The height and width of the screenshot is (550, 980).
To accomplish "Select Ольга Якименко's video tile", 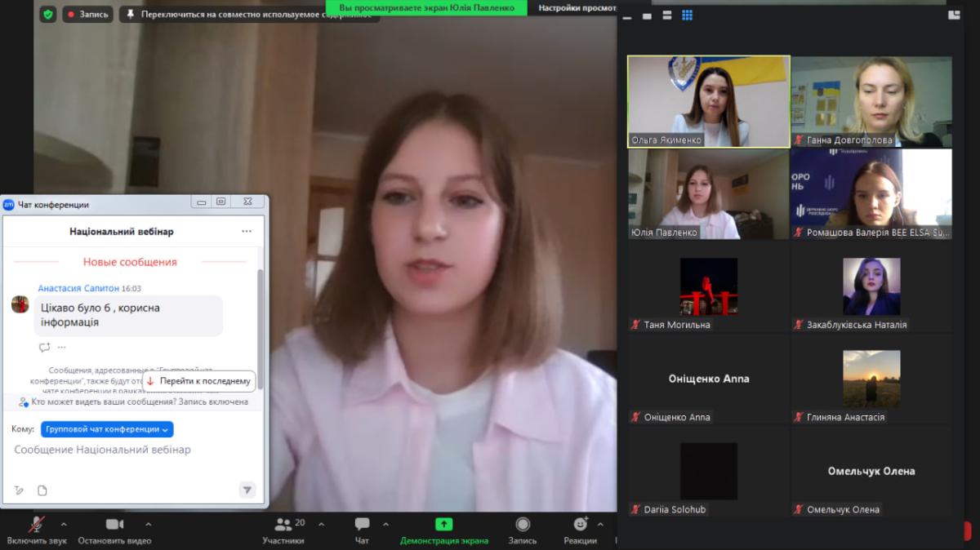I will coord(709,101).
